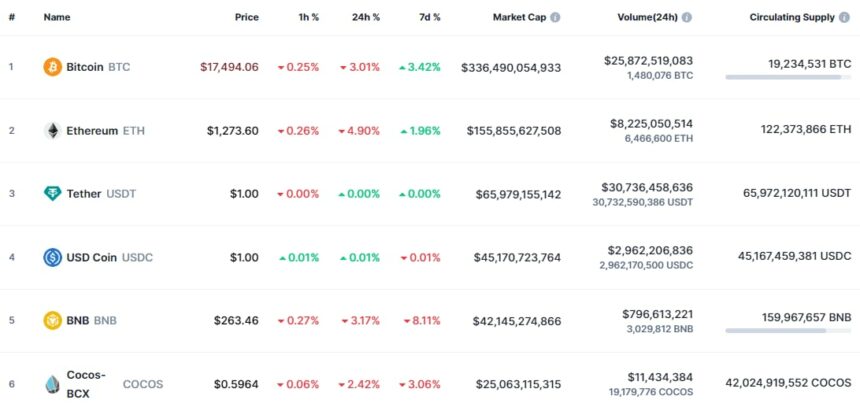Viewport: 860px width, 411px height.
Task: Click Bitcoin's circulating supply progress bar
Action: 788,77
